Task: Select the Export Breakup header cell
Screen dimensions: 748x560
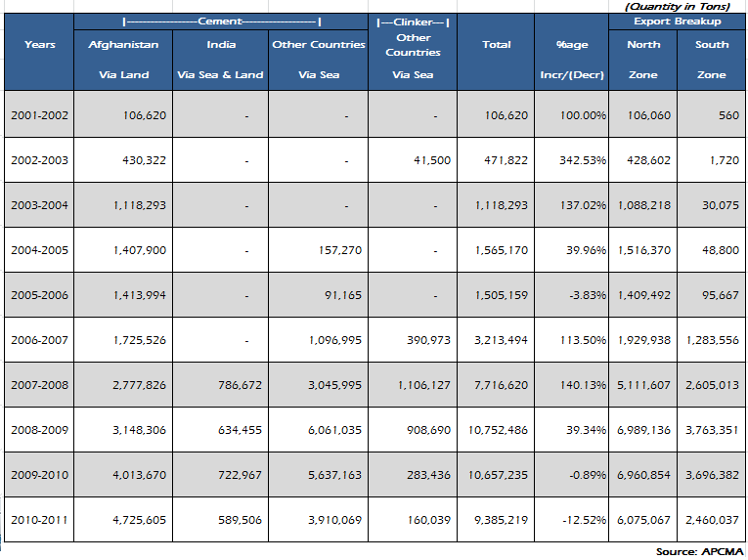Action: pyautogui.click(x=677, y=21)
